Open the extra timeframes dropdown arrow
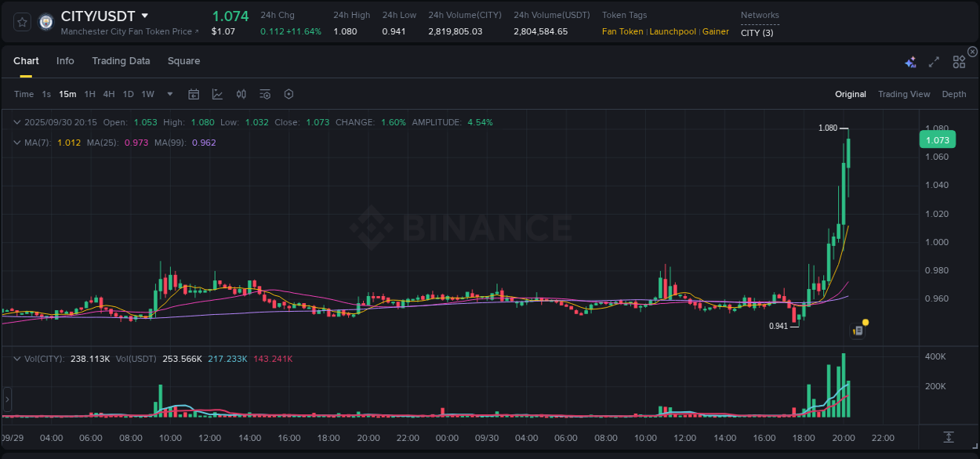This screenshot has height=459, width=980. (x=169, y=94)
